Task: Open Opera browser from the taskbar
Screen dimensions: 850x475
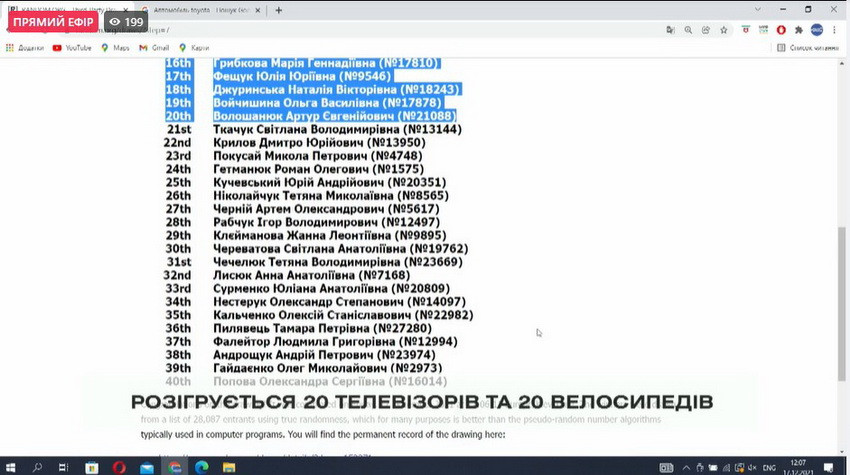Action: tap(118, 467)
